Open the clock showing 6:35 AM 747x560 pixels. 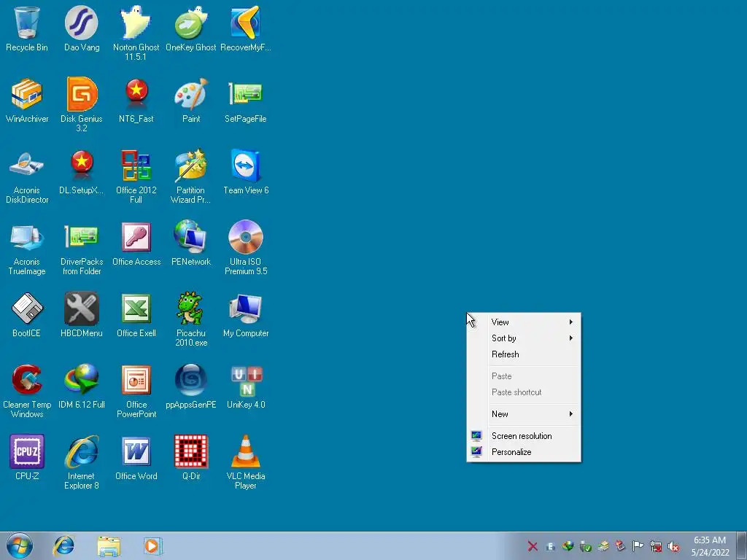[710, 546]
